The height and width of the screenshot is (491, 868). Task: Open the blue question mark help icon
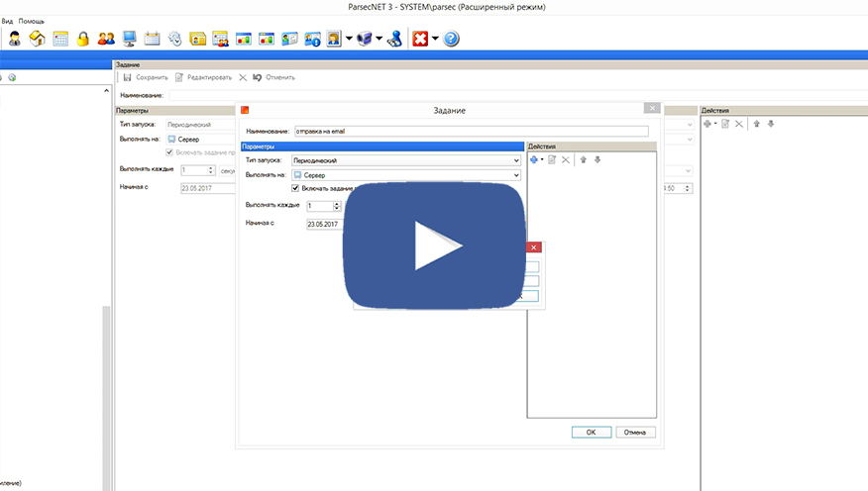451,39
